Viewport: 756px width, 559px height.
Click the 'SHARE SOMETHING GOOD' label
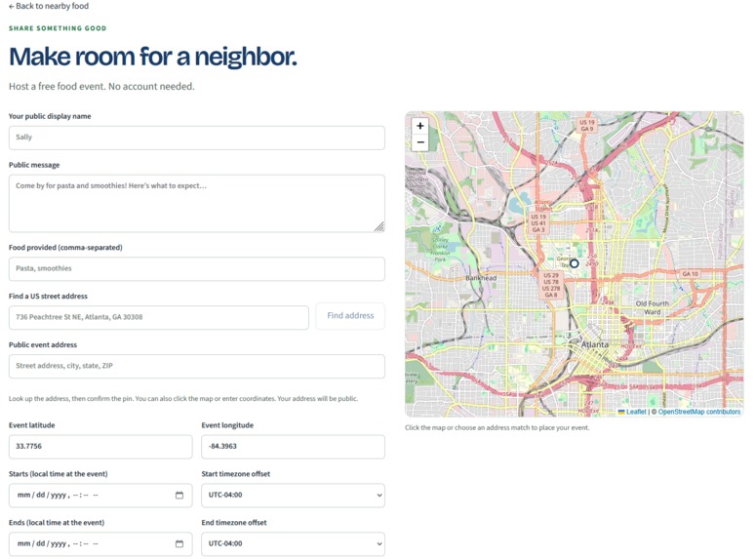click(x=58, y=28)
